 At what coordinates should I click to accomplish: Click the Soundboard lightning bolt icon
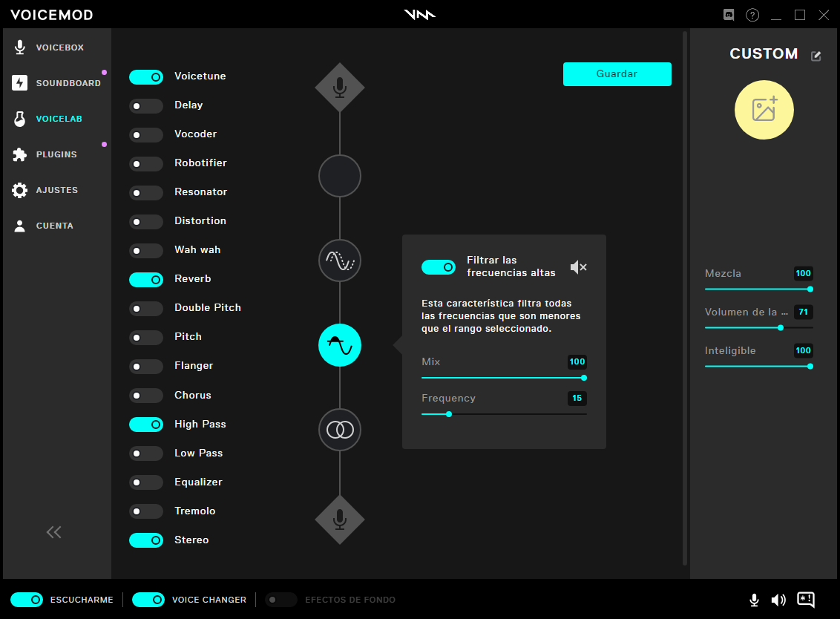pos(20,83)
